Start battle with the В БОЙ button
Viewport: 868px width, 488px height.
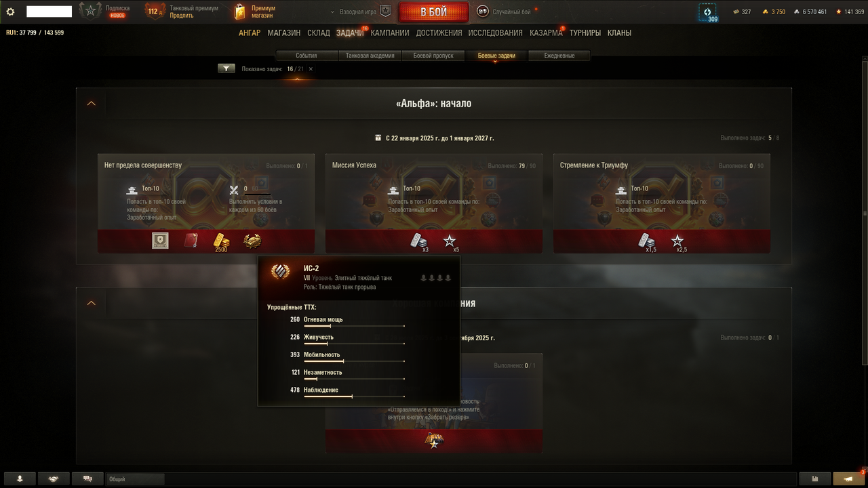tap(433, 12)
